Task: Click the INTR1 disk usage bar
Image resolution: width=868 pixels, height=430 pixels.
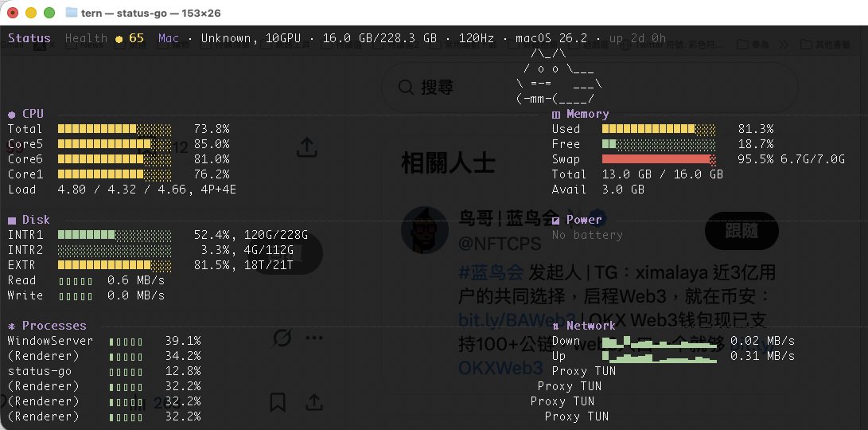Action: pyautogui.click(x=115, y=234)
